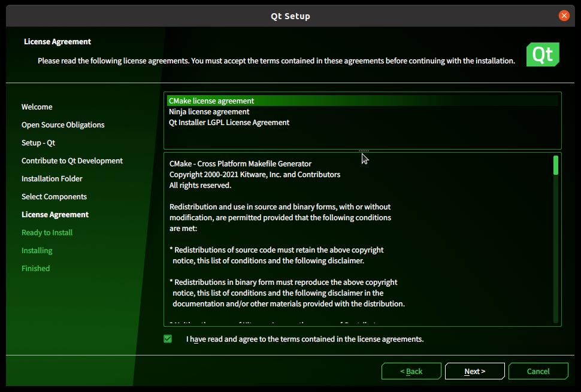This screenshot has height=392, width=581.
Task: Close the Qt Setup window
Action: click(x=564, y=16)
